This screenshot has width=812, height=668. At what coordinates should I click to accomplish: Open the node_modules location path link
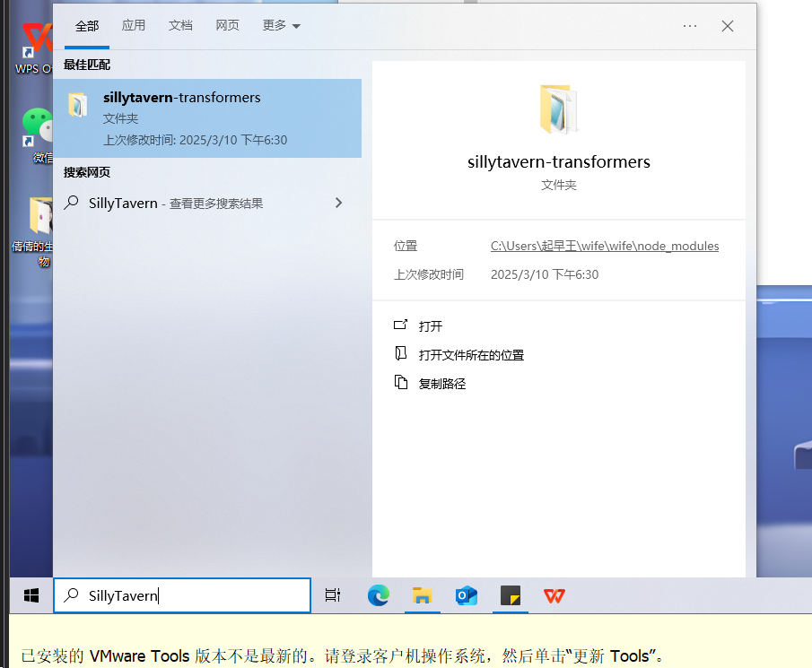pos(605,246)
